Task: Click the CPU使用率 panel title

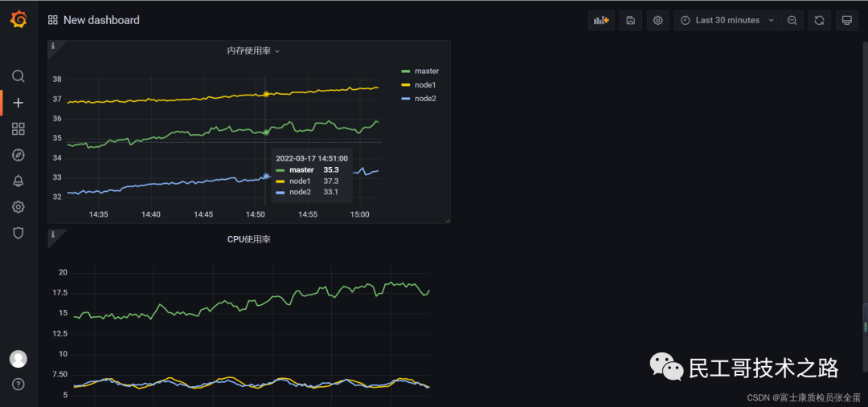Action: click(x=249, y=239)
